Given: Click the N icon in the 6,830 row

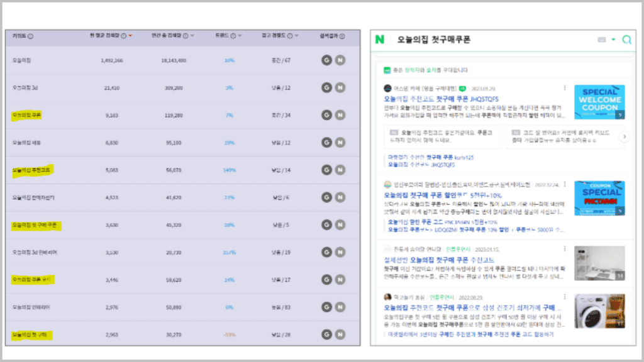Looking at the screenshot, I should (x=340, y=143).
